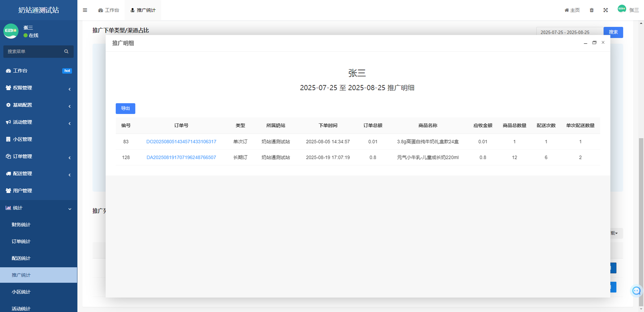Click the 用户管理 group icon
Screen dimensions: 644x312
[x=8, y=190]
